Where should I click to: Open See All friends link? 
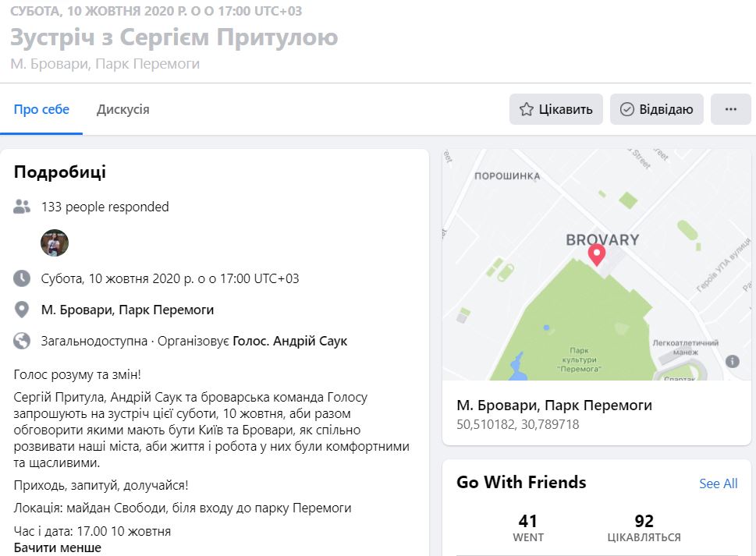(718, 483)
